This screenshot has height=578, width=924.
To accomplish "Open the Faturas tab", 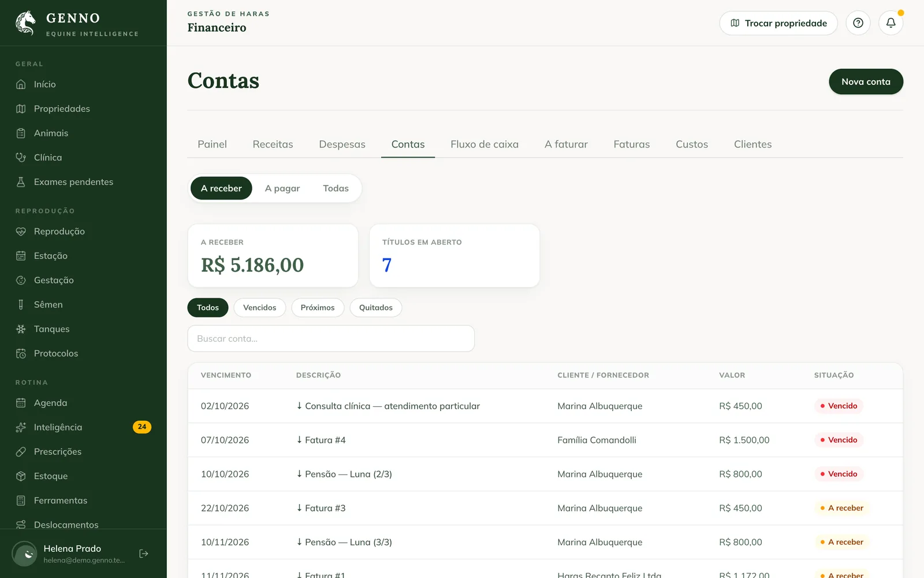I will pos(632,144).
